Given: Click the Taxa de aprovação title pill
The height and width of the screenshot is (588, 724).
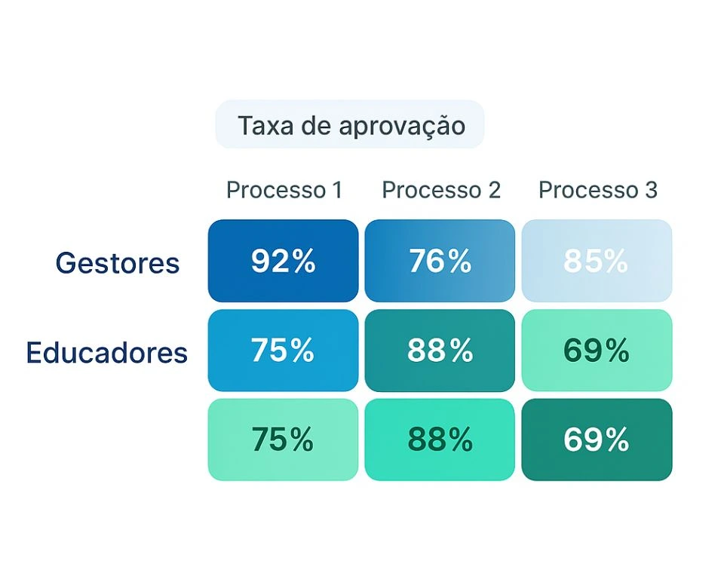Looking at the screenshot, I should pyautogui.click(x=350, y=125).
